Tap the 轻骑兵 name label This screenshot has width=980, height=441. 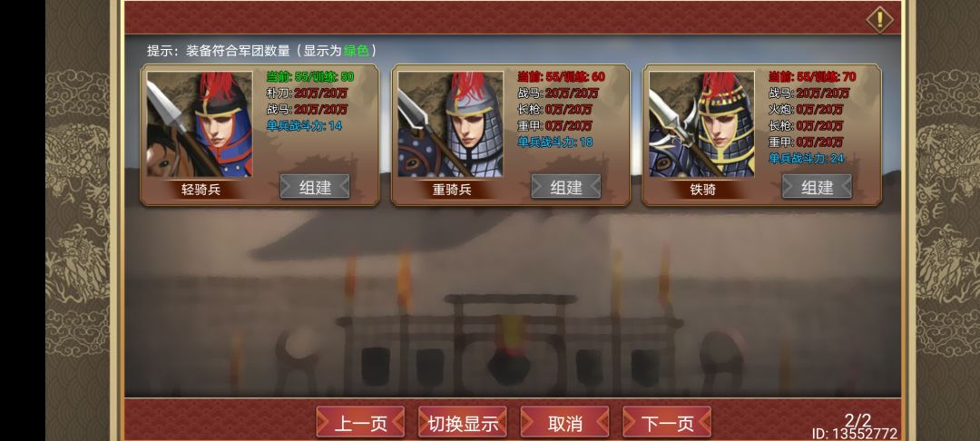coord(201,190)
